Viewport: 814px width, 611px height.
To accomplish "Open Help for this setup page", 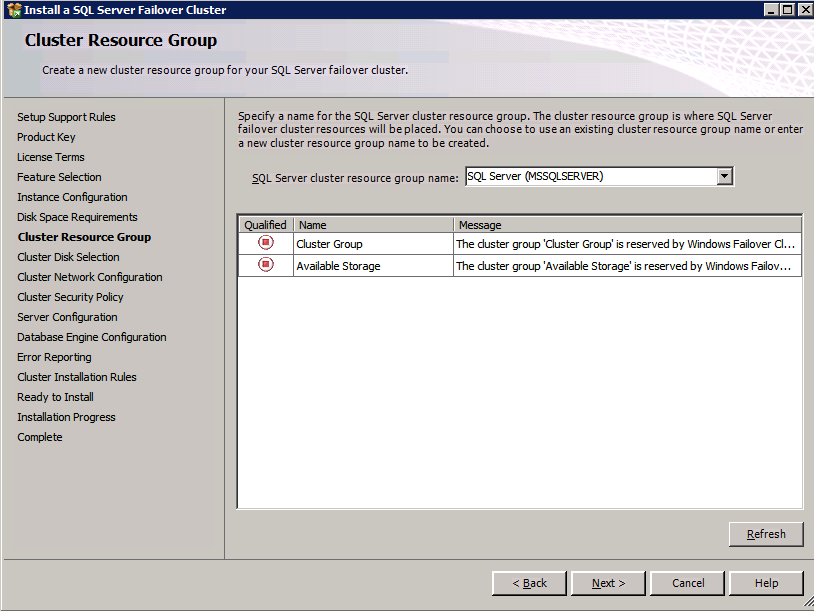I will point(766,583).
